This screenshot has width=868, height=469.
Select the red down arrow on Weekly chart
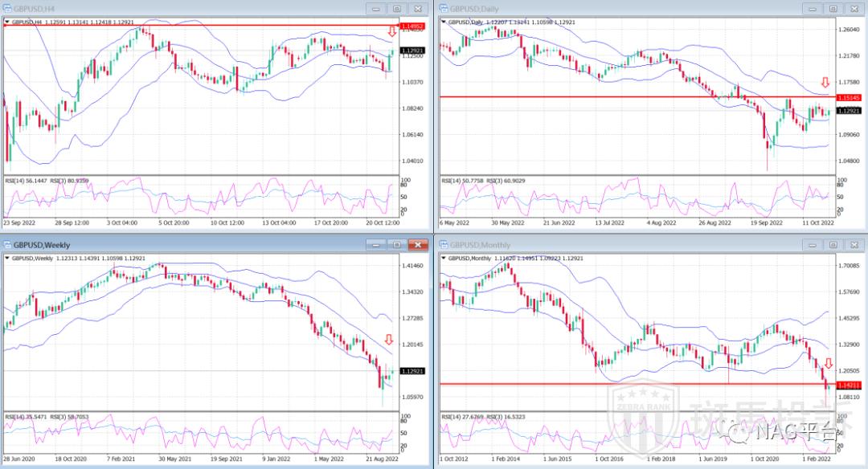389,340
